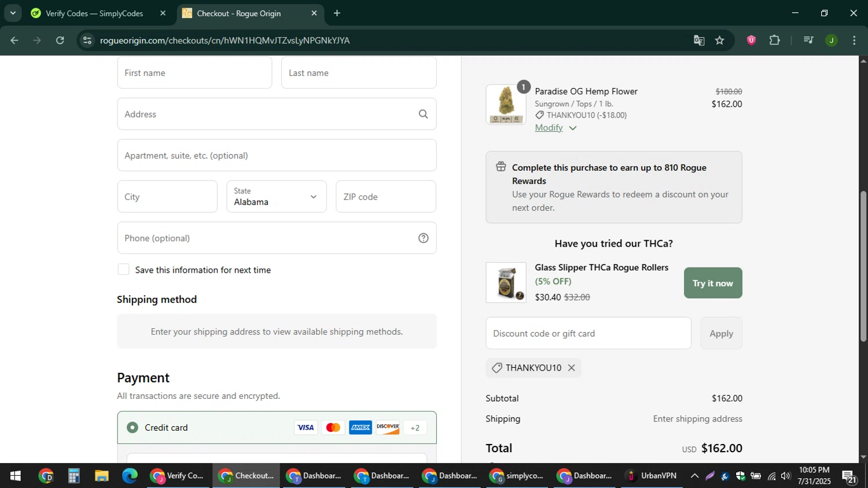The image size is (868, 488).
Task: Apply the discount code
Action: [x=721, y=333]
